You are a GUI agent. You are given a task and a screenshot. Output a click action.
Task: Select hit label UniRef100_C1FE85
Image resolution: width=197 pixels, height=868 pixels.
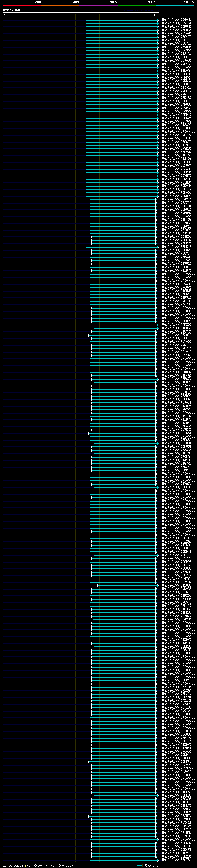(x=176, y=795)
